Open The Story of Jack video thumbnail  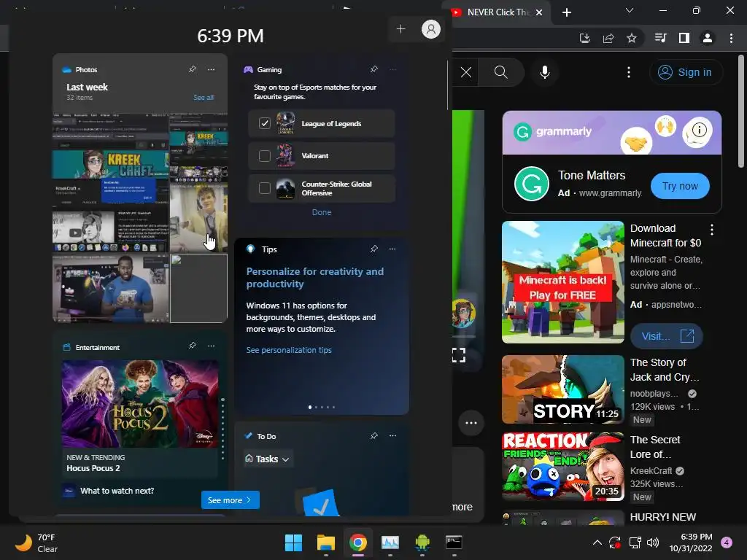(x=562, y=389)
